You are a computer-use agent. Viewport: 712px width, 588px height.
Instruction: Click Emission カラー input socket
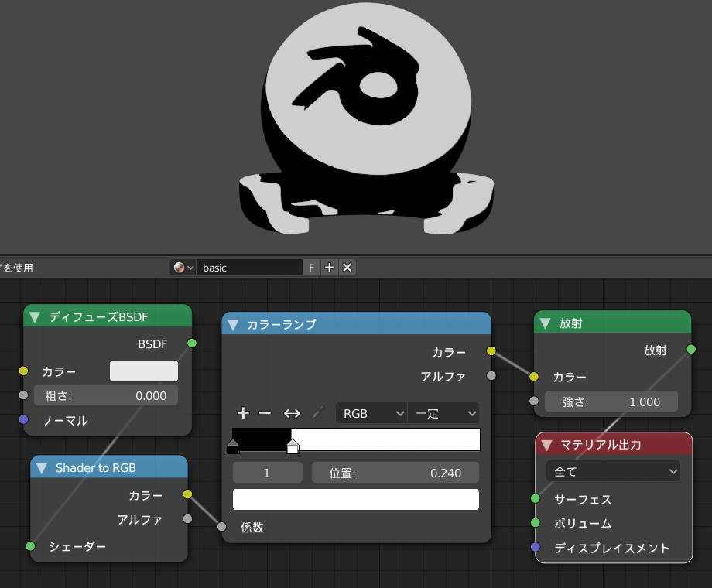534,377
